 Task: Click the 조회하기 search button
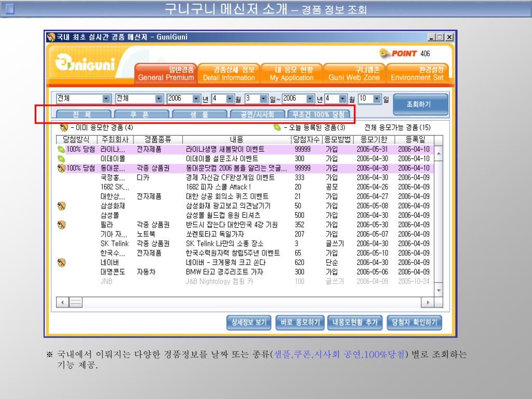click(x=420, y=104)
